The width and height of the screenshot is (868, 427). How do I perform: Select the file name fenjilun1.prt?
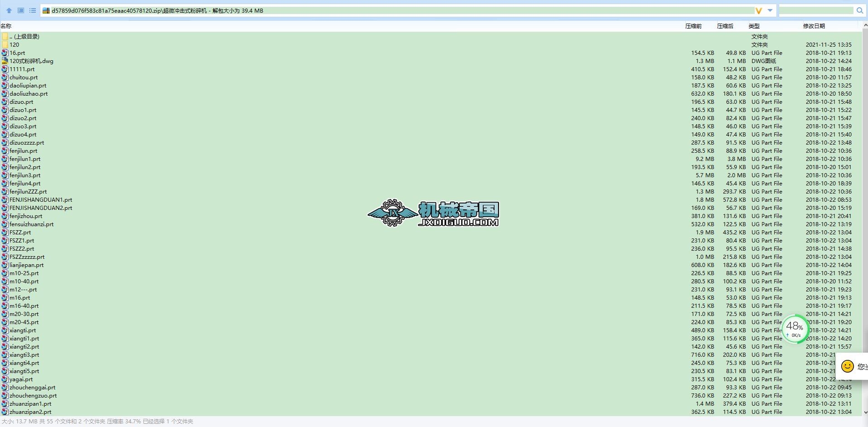coord(25,159)
